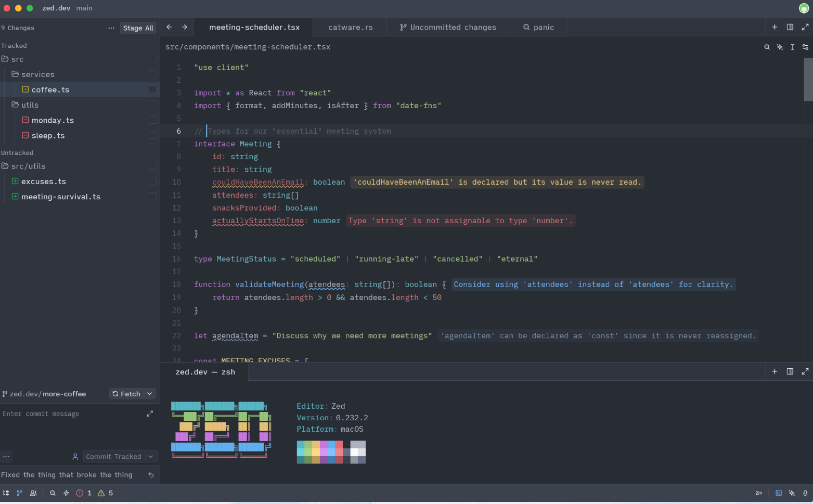Open the Fetch dropdown arrow
This screenshot has width=813, height=504.
[150, 394]
